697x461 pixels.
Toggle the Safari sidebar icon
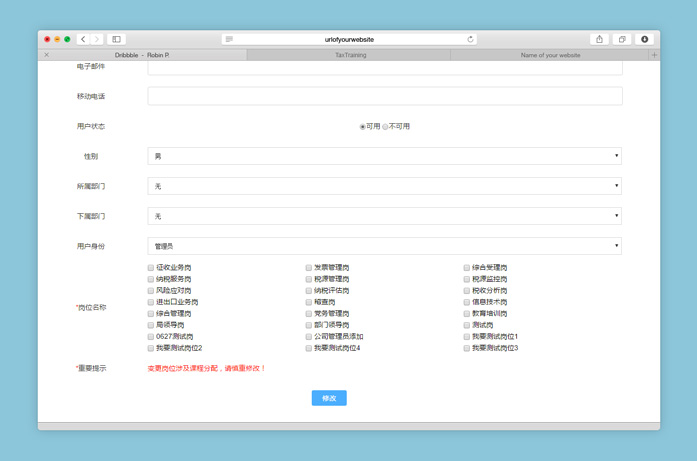(x=116, y=39)
